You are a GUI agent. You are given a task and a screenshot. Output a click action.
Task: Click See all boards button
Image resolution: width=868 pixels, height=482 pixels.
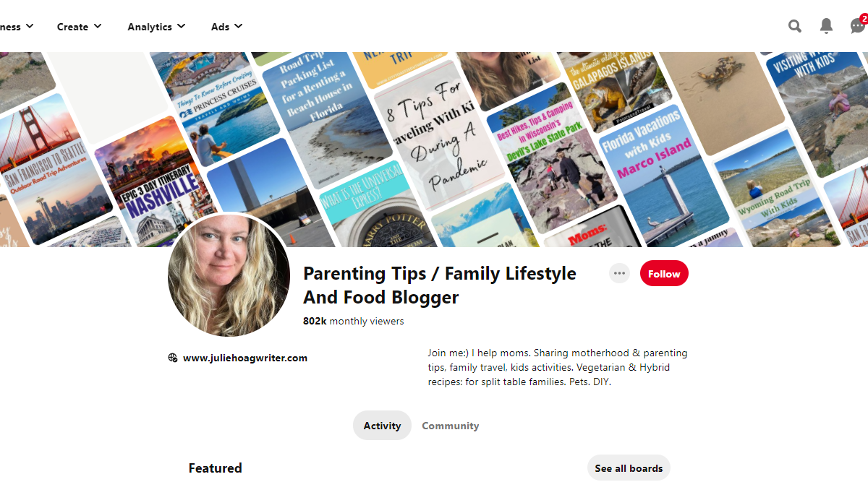(629, 468)
